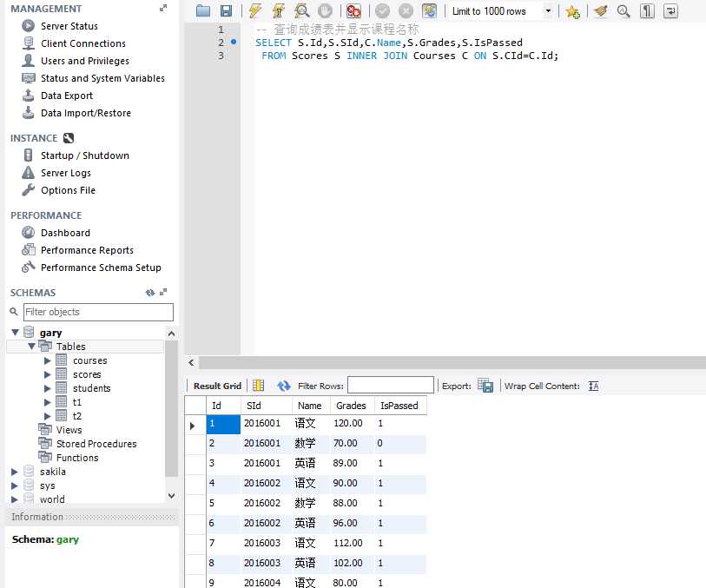
Task: Select the Result Grid tab
Action: click(x=217, y=386)
